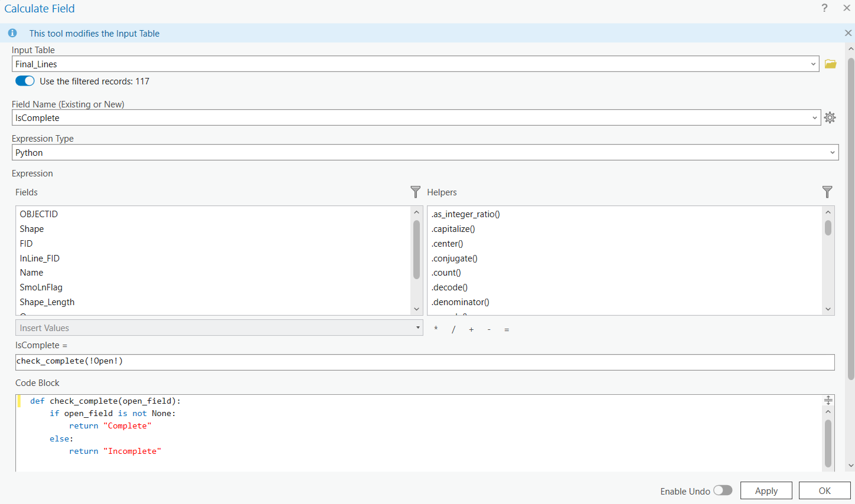Toggle Use the filtered records switch
Screen dimensions: 855x504
pos(25,81)
